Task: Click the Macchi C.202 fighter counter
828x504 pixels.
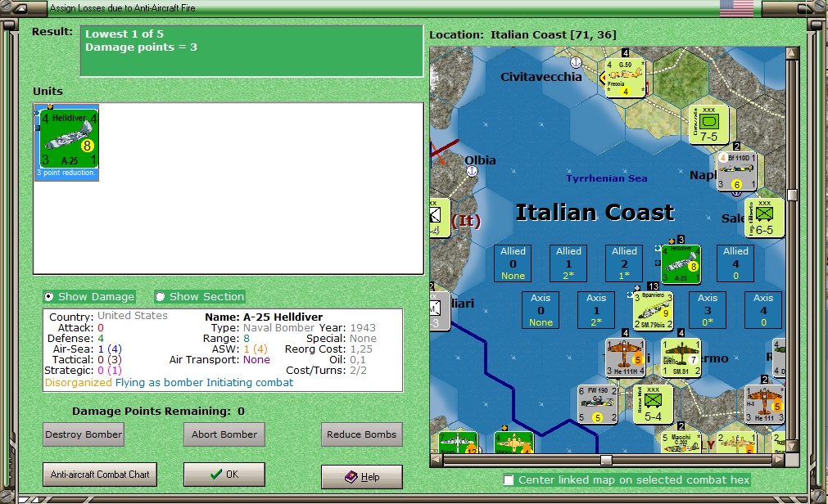Action: pyautogui.click(x=681, y=443)
